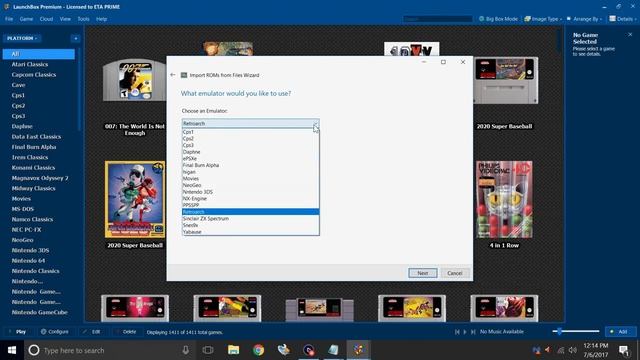Select Daphne in the emulator list
The image size is (640, 360).
click(250, 152)
